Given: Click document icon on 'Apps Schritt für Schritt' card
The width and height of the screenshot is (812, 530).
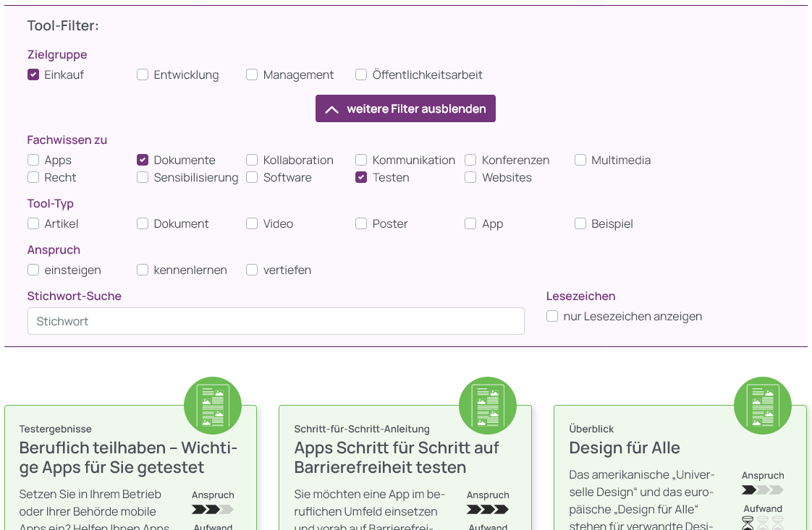Looking at the screenshot, I should click(x=488, y=406).
